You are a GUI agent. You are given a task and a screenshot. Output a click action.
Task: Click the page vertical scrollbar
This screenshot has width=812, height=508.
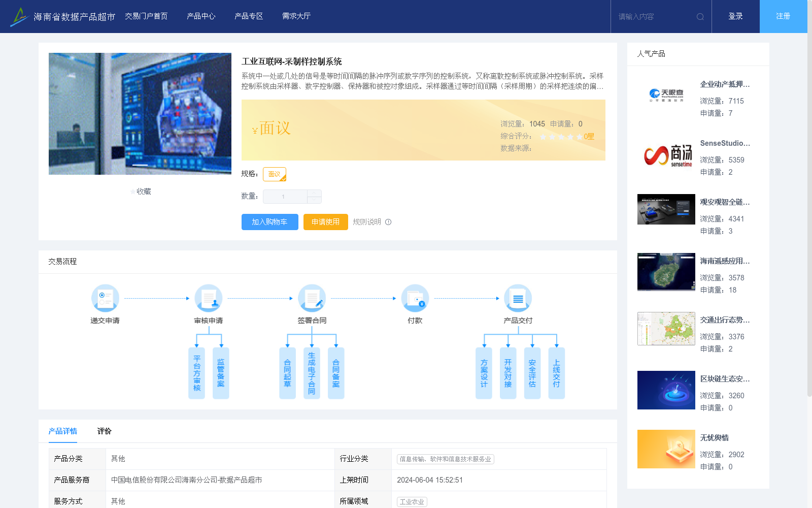coord(809,198)
